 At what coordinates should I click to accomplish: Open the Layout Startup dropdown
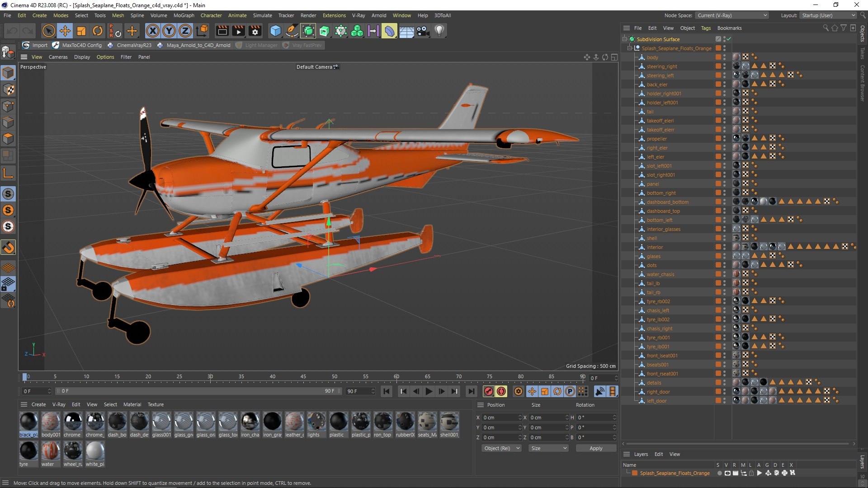(x=827, y=15)
